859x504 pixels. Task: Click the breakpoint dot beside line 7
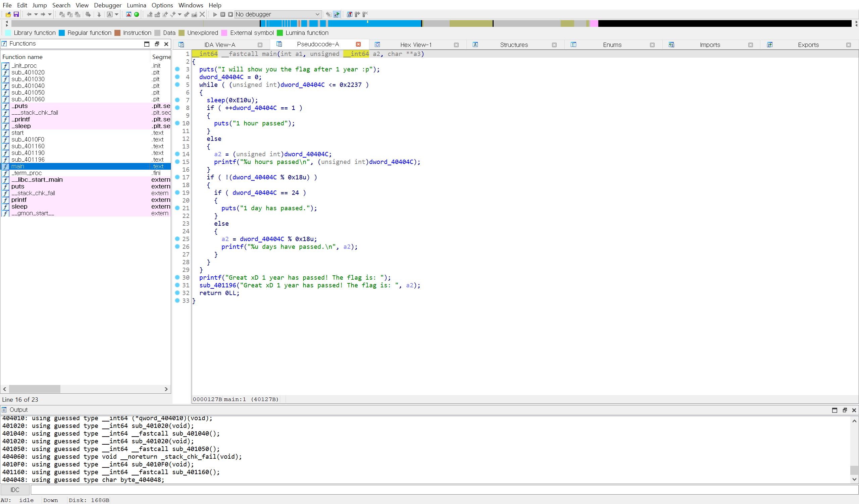pyautogui.click(x=177, y=100)
